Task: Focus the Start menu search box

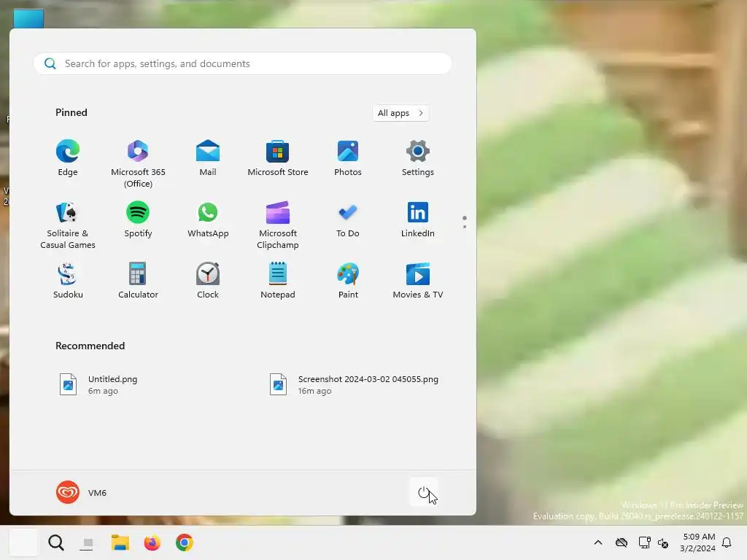Action: [x=242, y=63]
